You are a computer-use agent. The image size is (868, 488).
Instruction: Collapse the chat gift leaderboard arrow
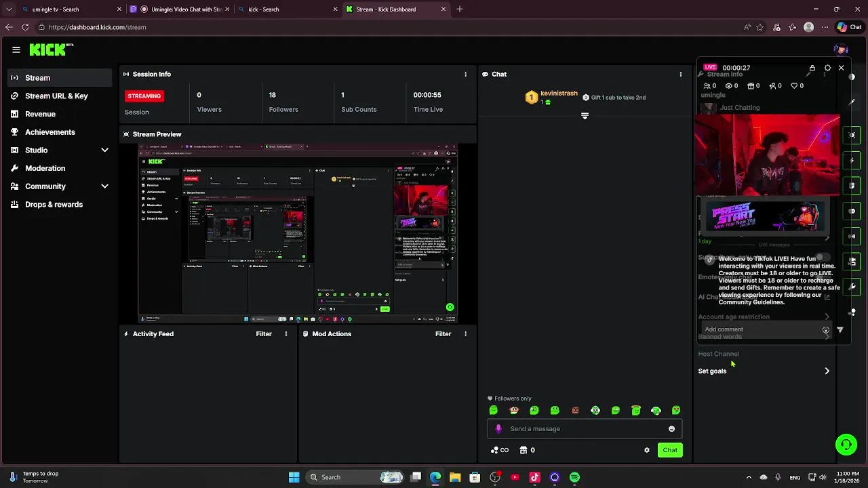[585, 116]
